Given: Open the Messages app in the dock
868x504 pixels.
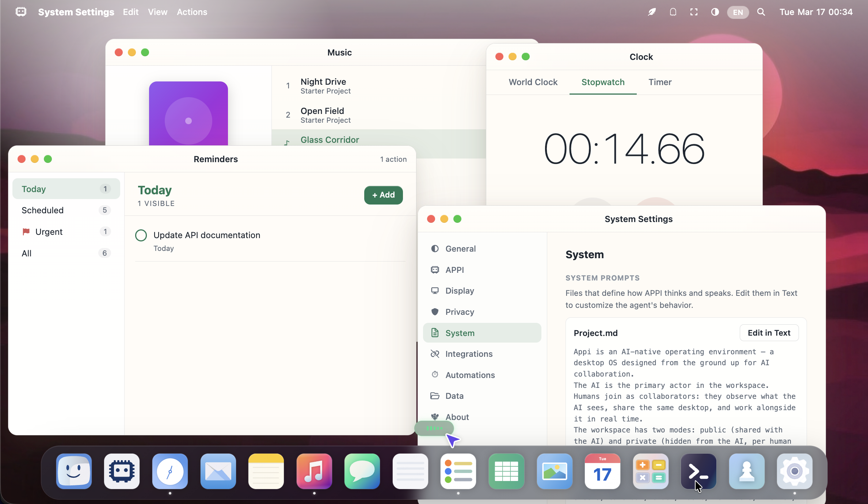Looking at the screenshot, I should click(x=362, y=471).
